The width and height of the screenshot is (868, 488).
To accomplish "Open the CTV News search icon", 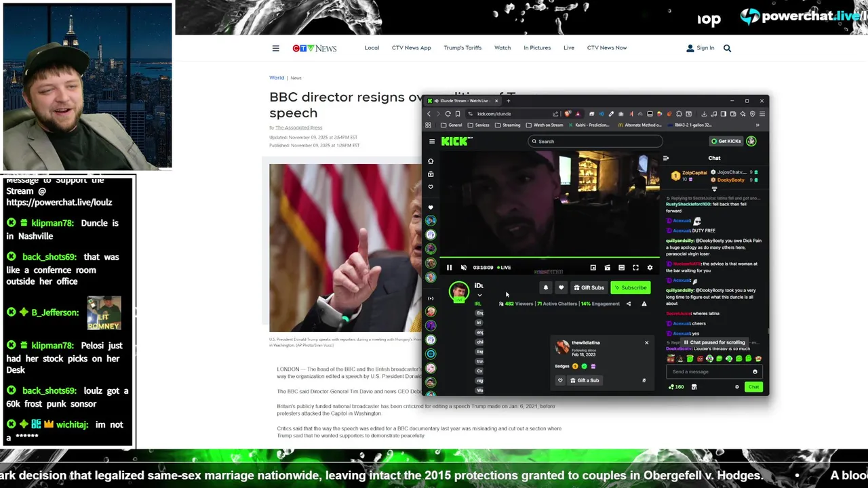I will click(727, 48).
